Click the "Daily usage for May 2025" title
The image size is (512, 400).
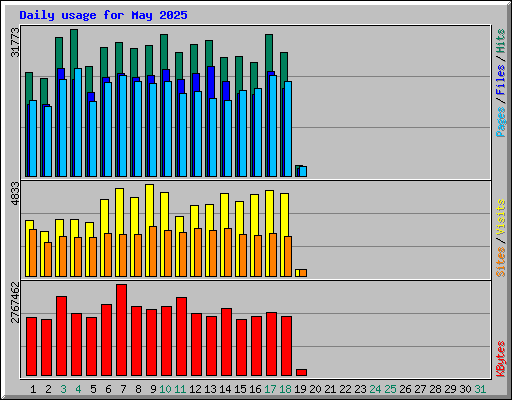(x=103, y=15)
